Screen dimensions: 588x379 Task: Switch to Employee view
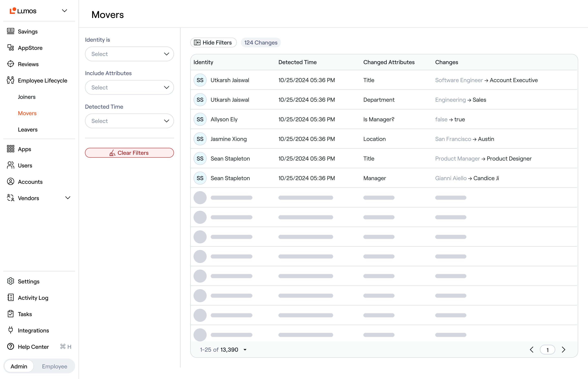(55, 366)
